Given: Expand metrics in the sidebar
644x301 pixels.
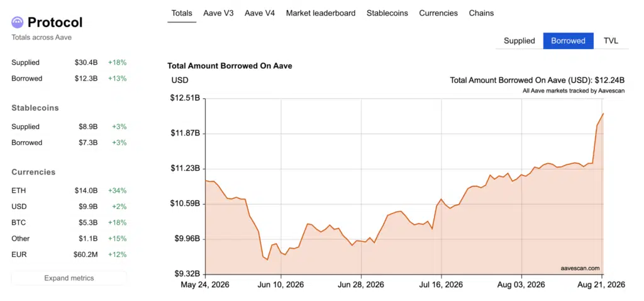Looking at the screenshot, I should pos(69,278).
